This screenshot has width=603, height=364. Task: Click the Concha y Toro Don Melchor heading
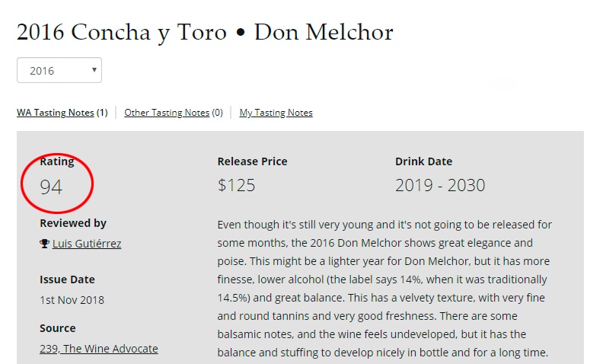[x=205, y=33]
